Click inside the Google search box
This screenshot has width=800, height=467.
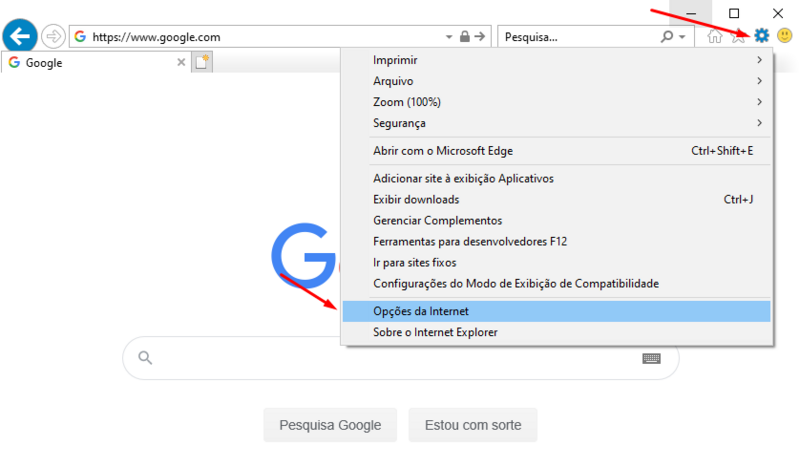point(401,358)
